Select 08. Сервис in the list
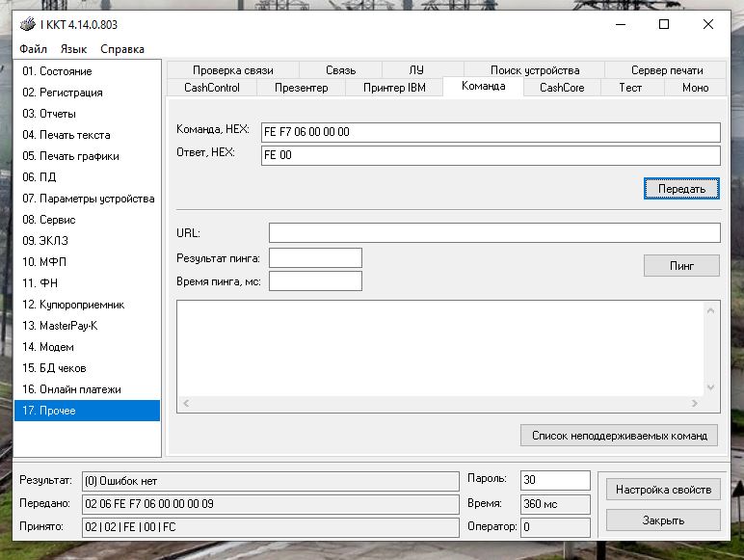Viewport: 744px width, 560px height. click(x=88, y=220)
